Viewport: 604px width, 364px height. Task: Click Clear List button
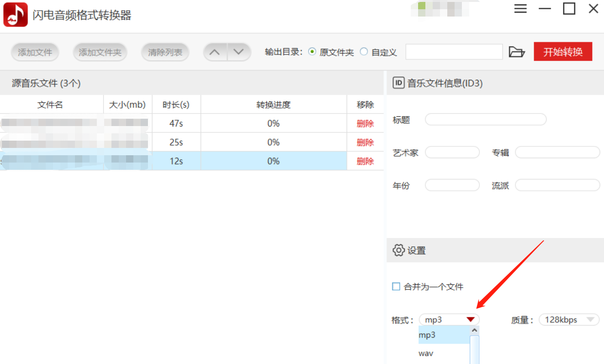165,52
